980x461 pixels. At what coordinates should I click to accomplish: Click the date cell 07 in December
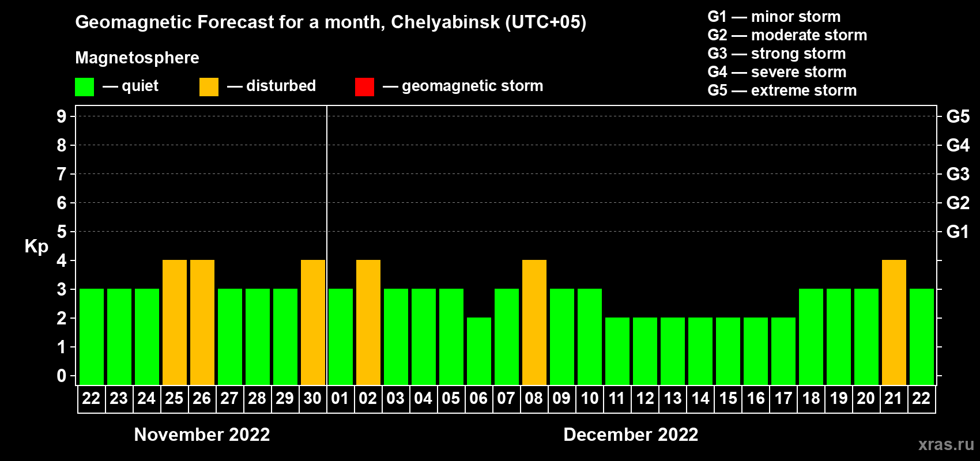[506, 399]
